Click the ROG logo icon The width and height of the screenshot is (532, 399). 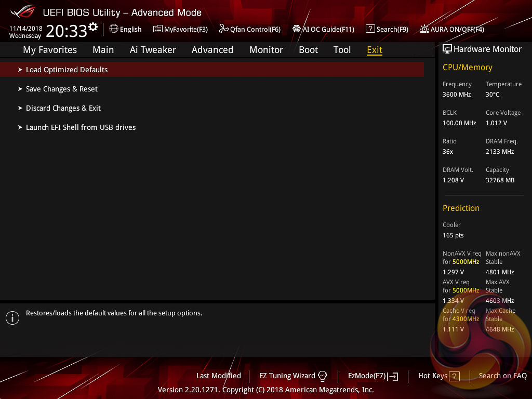point(23,11)
